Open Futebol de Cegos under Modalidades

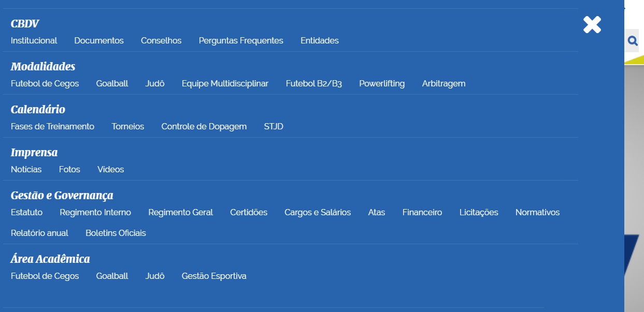[45, 83]
